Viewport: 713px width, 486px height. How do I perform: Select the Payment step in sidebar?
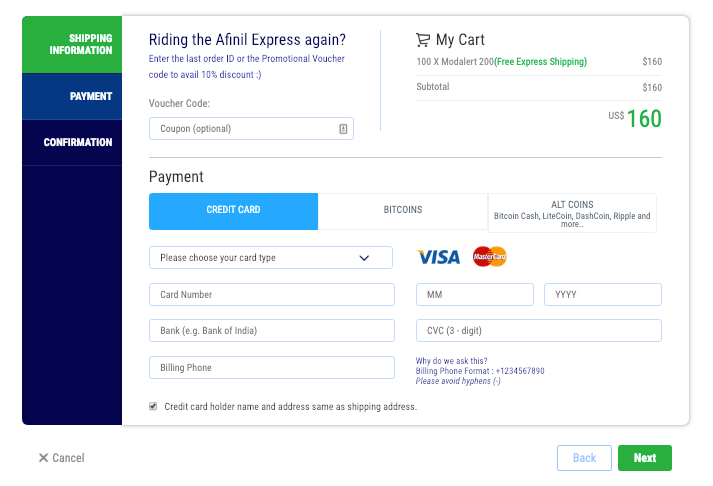click(72, 97)
